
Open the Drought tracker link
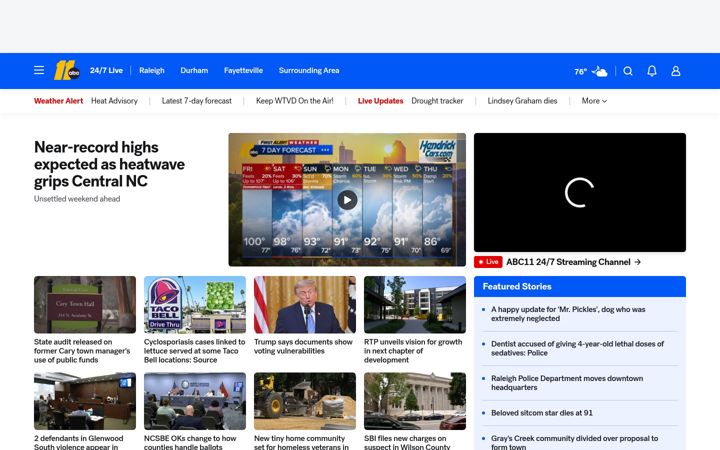[437, 101]
